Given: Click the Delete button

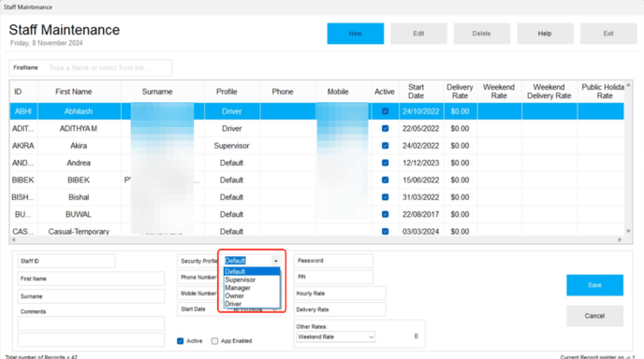Looking at the screenshot, I should point(482,34).
